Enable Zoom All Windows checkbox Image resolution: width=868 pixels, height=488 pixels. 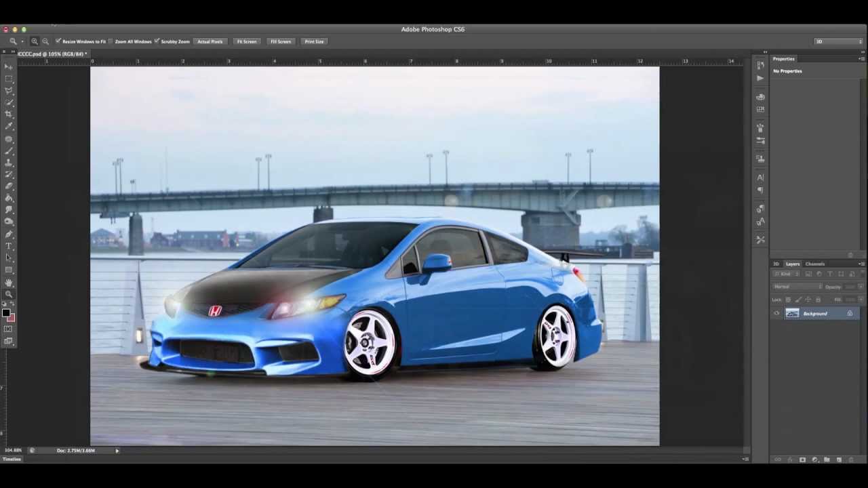(111, 41)
